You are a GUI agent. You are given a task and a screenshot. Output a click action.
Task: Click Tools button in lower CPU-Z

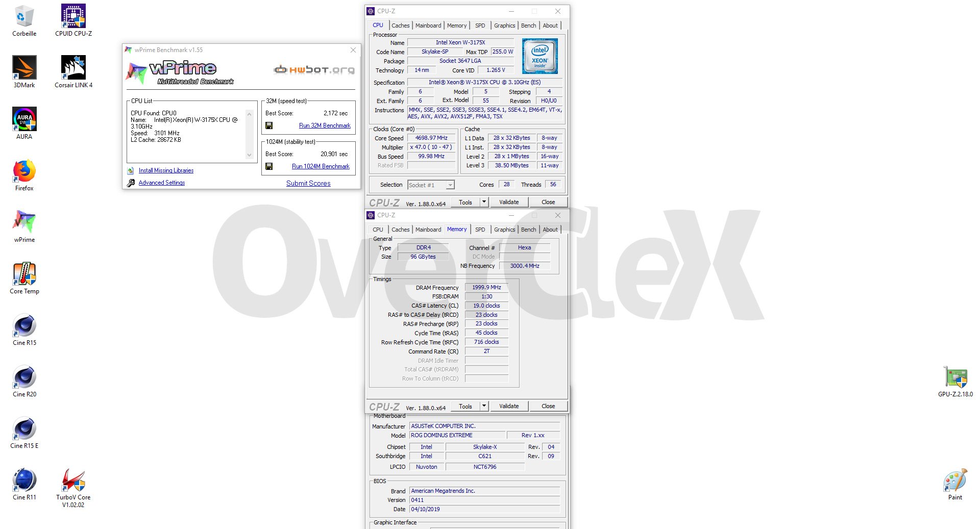465,406
